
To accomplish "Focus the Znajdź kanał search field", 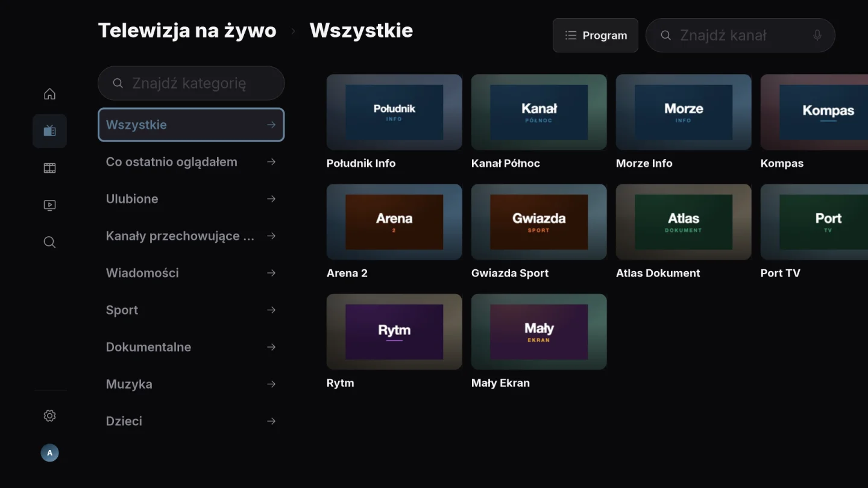I will click(740, 36).
